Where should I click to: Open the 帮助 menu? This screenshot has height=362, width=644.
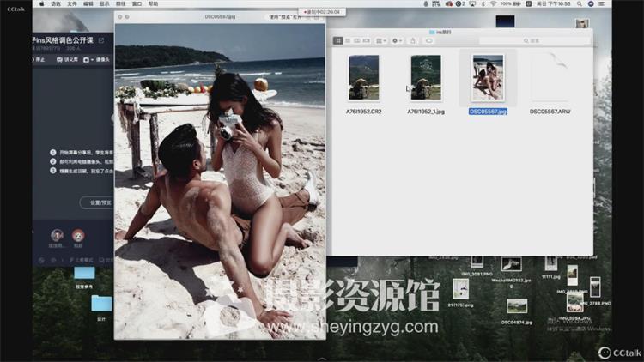[154, 4]
